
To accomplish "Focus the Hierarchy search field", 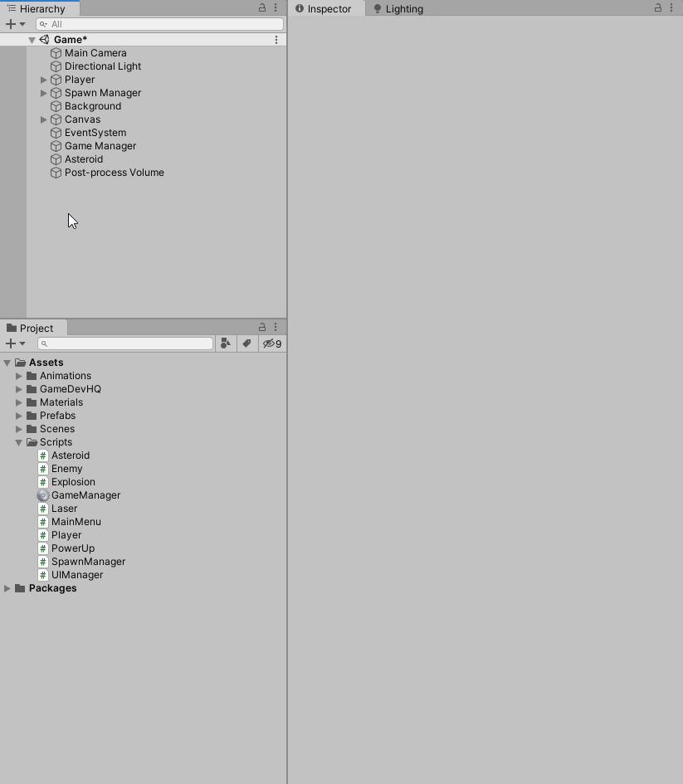I will point(160,24).
